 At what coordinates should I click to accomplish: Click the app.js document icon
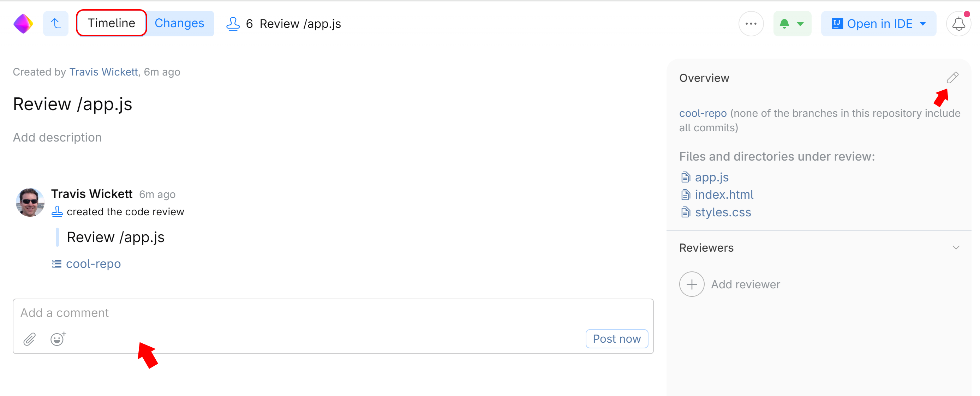tap(686, 176)
